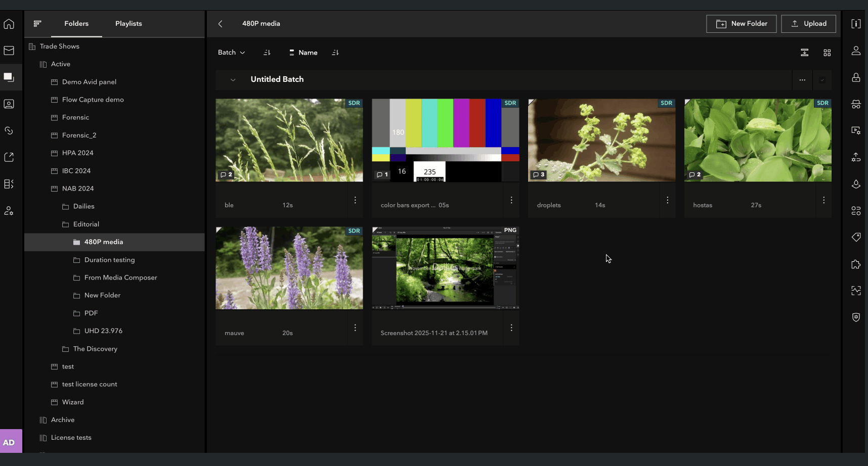Open comments badge on droplets thumbnail
868x466 pixels.
(x=539, y=175)
